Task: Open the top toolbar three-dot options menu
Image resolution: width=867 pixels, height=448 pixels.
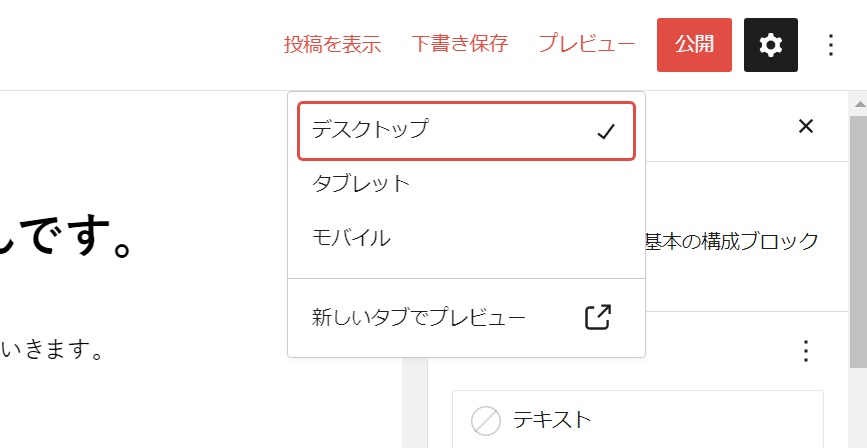Action: (x=830, y=45)
